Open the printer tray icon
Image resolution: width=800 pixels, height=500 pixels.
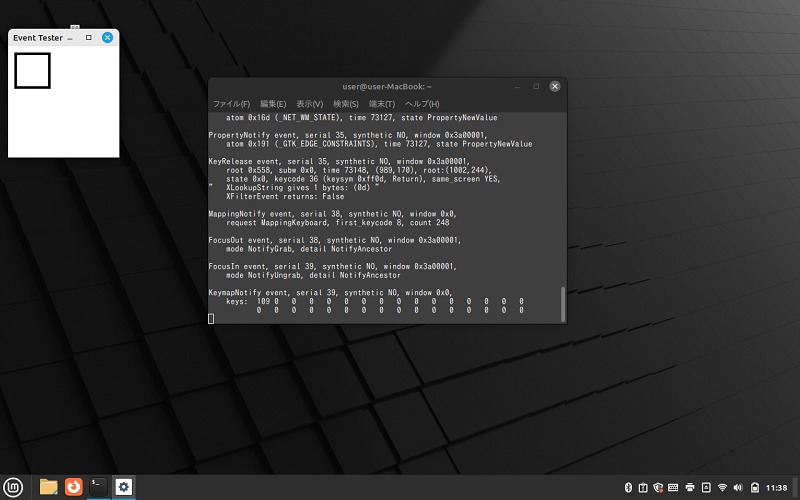690,487
